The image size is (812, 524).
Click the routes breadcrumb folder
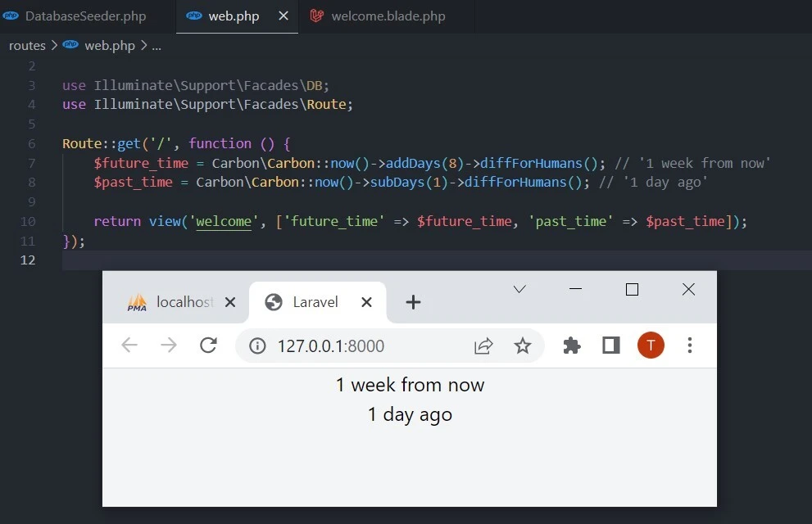point(27,46)
